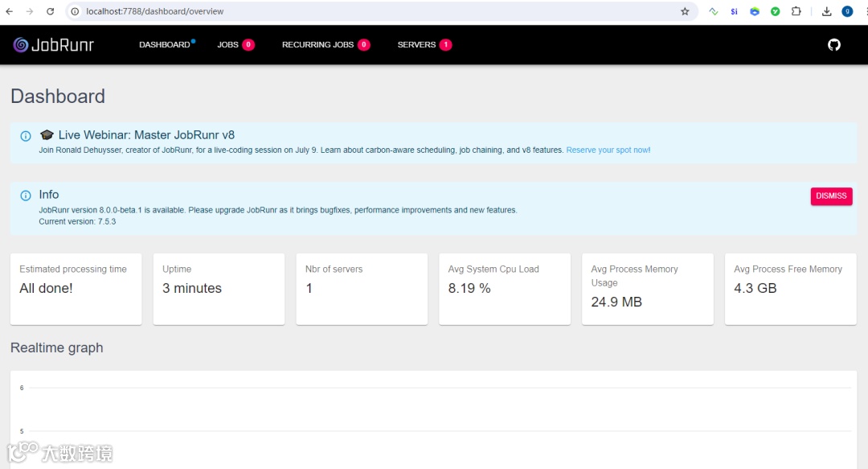Click the All done! status text
Viewport: 868px width, 469px height.
(x=46, y=288)
